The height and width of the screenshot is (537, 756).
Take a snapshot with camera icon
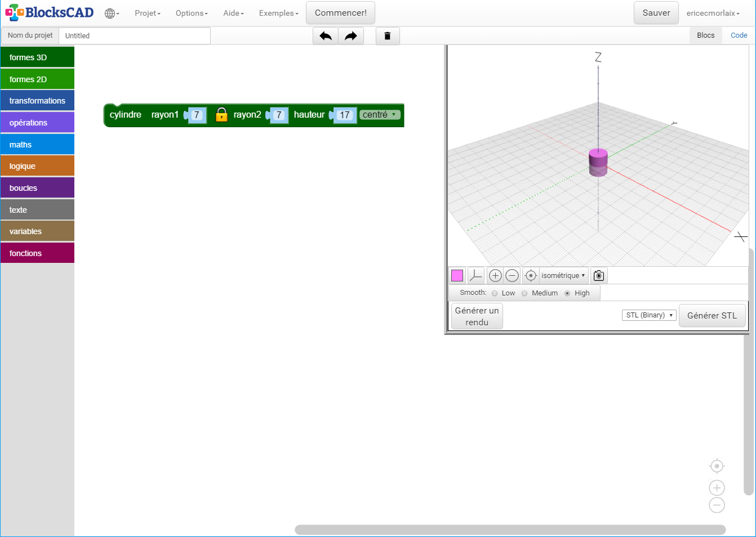(599, 275)
